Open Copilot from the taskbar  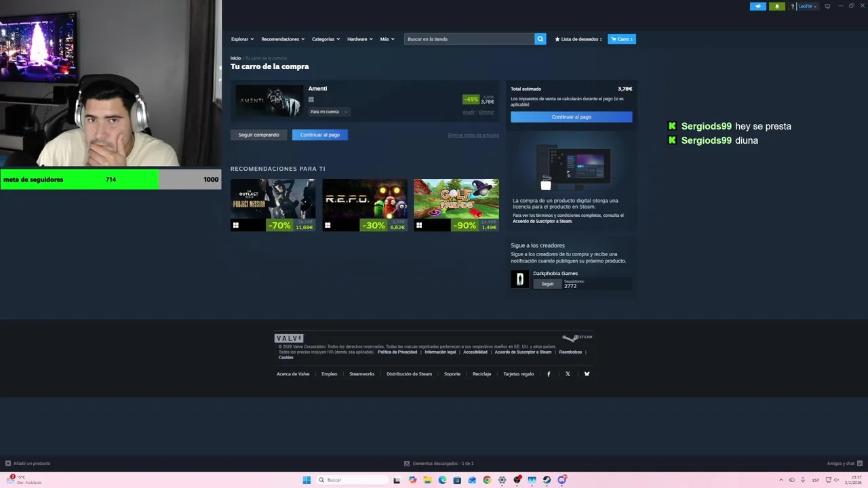click(x=412, y=480)
